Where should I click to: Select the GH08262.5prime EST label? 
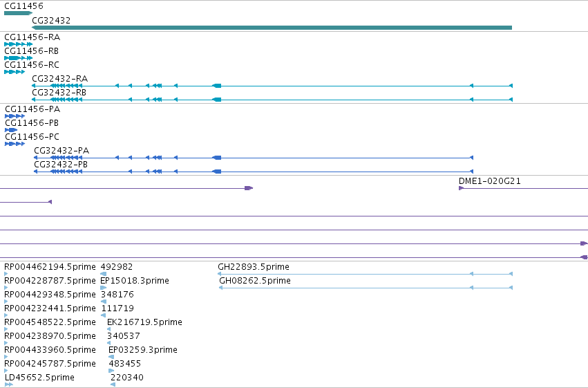coord(255,281)
